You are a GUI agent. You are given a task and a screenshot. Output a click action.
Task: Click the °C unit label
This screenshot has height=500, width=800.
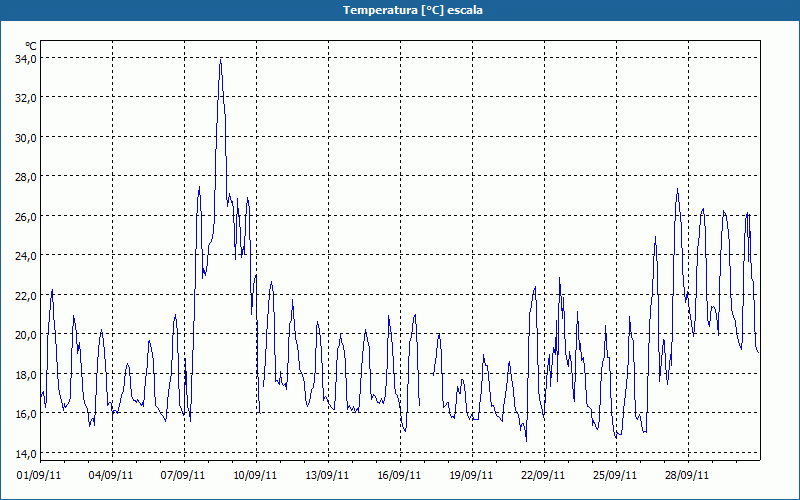31,47
